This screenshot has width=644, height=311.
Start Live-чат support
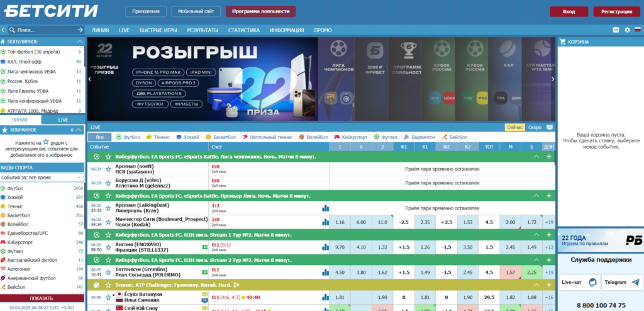click(x=579, y=282)
